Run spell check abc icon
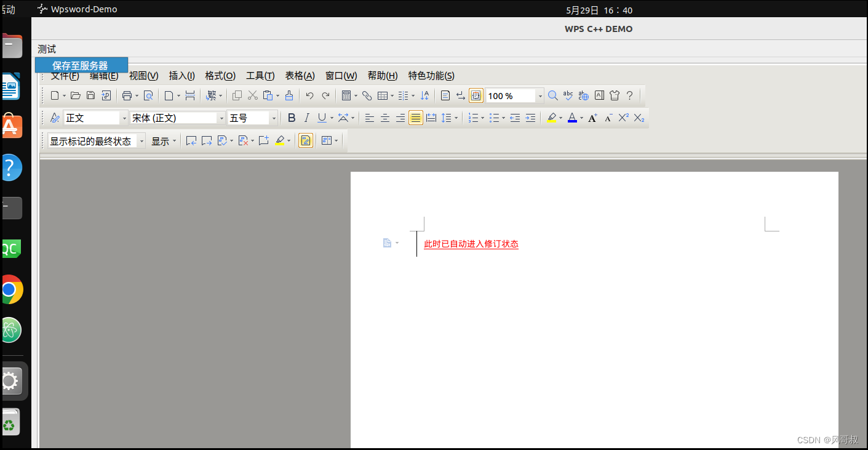This screenshot has width=868, height=450. click(568, 95)
